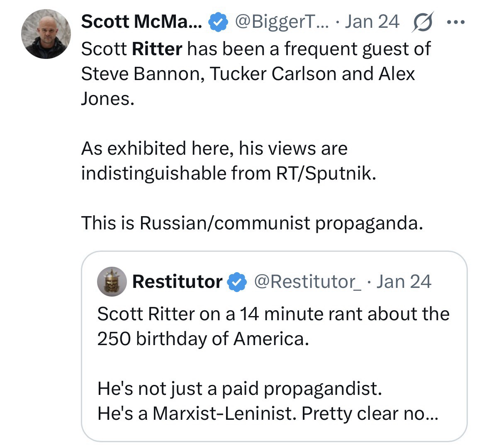This screenshot has width=489, height=448.
Task: Select the RT/Sputnik paragraph text
Action: click(x=229, y=161)
